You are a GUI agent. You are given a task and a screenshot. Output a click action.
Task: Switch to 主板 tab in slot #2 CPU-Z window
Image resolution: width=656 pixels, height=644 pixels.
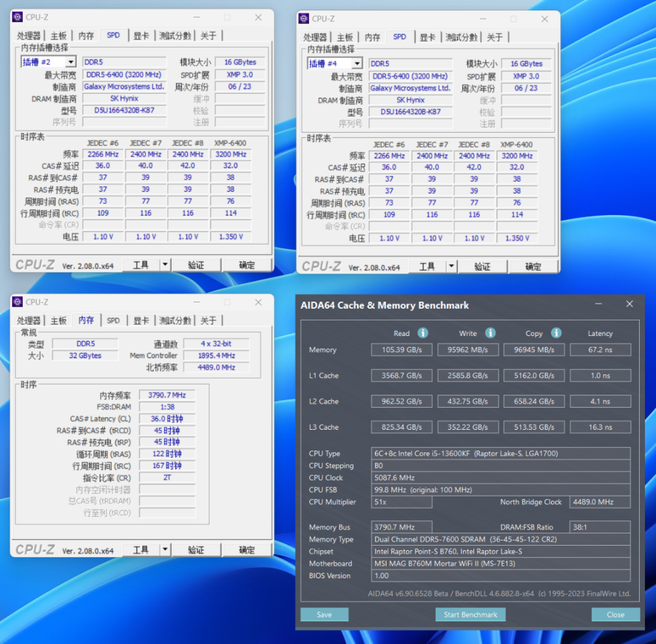pyautogui.click(x=58, y=36)
